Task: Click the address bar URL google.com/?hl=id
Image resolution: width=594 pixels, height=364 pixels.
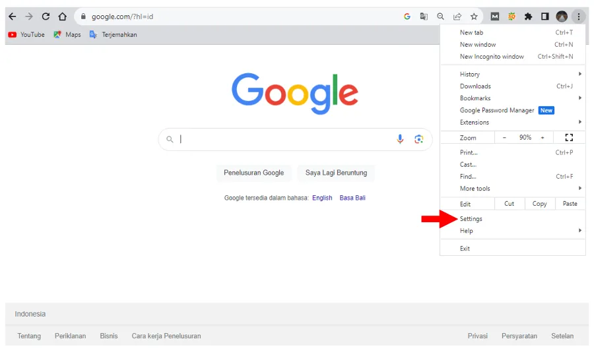Action: point(122,16)
